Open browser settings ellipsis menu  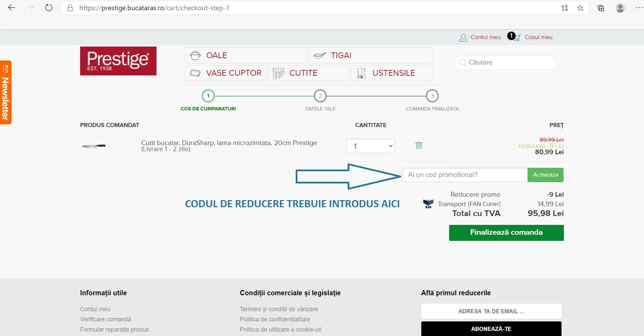point(639,8)
